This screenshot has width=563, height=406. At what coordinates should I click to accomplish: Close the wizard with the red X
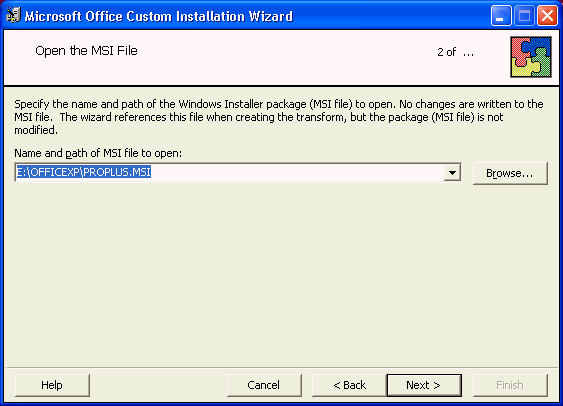547,16
